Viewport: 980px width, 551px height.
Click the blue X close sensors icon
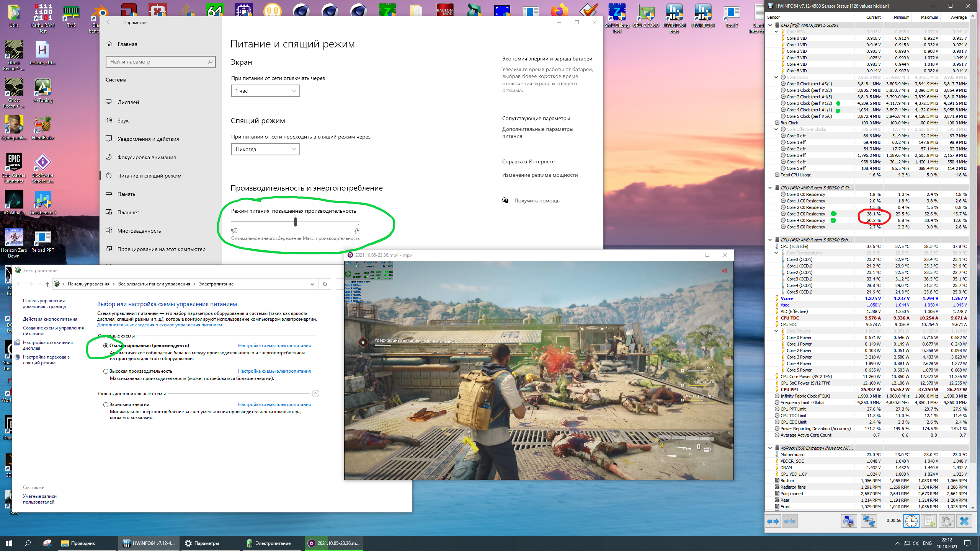[964, 521]
